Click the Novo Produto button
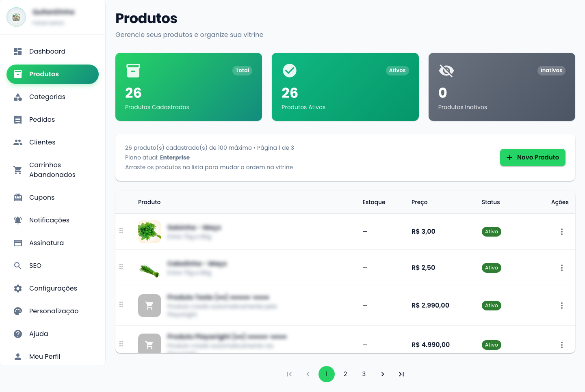Screen dimensions: 585x392 [533, 157]
